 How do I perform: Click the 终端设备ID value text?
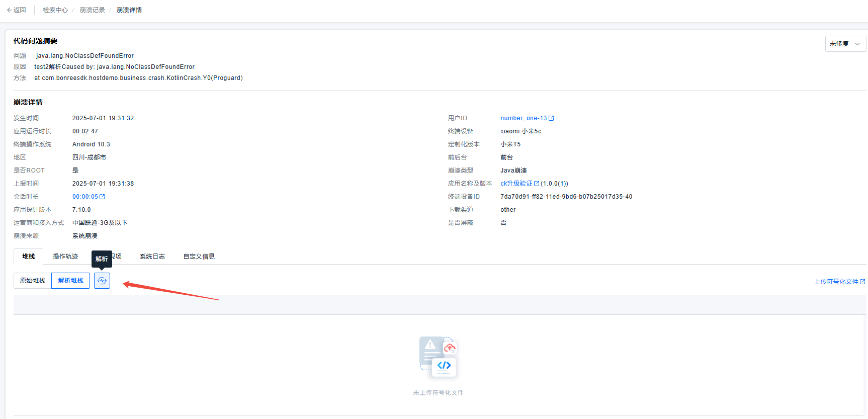(x=566, y=197)
